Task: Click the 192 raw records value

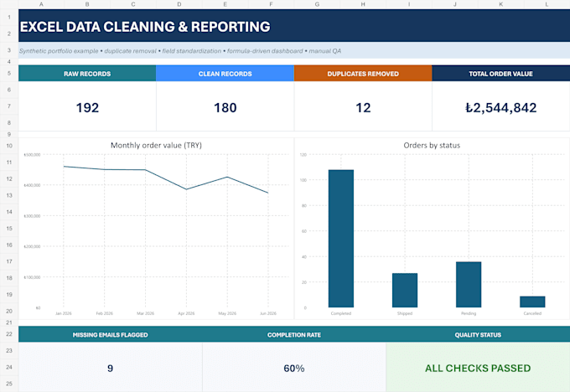Action: click(87, 107)
